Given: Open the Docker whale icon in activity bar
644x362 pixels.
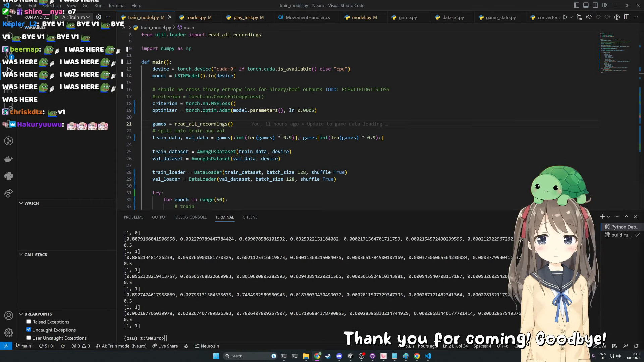Looking at the screenshot, I should (9, 159).
